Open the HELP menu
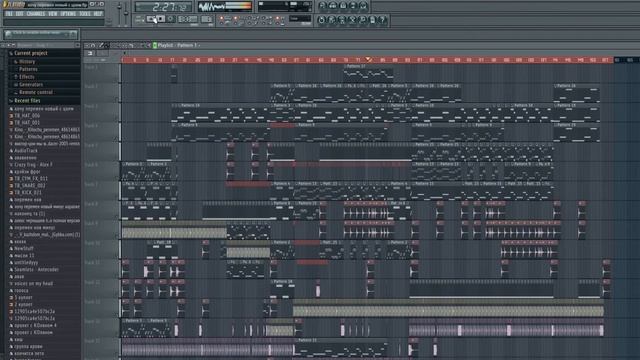The image size is (640, 360). pos(98,14)
